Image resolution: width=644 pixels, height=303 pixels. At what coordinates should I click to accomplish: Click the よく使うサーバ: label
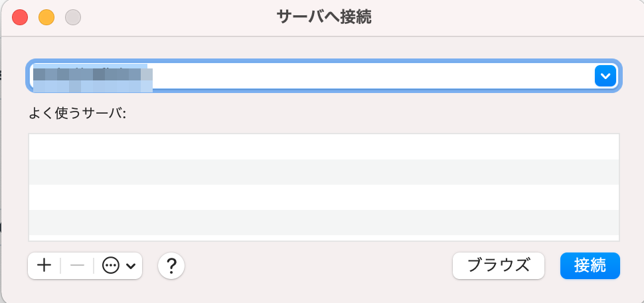77,113
